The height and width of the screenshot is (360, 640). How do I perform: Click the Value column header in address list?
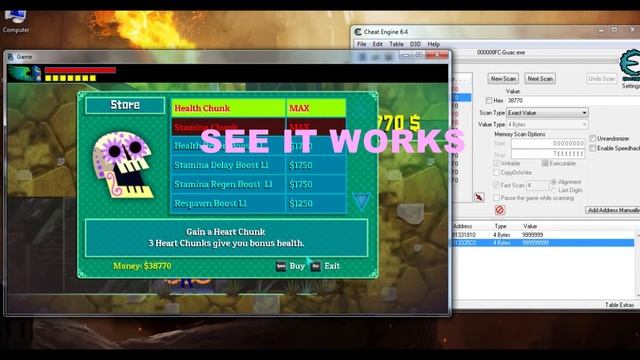click(530, 226)
